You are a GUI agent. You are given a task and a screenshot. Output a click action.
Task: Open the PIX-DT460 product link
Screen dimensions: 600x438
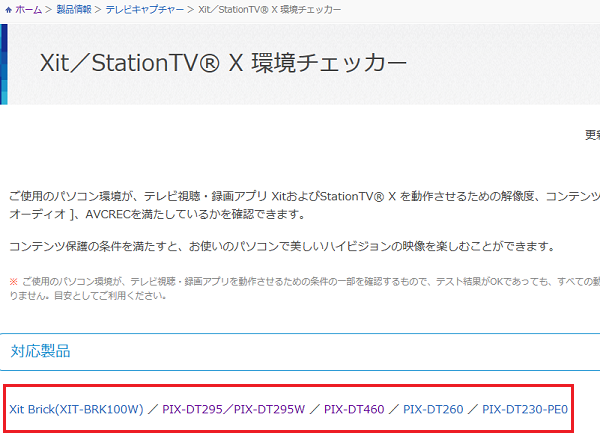354,409
